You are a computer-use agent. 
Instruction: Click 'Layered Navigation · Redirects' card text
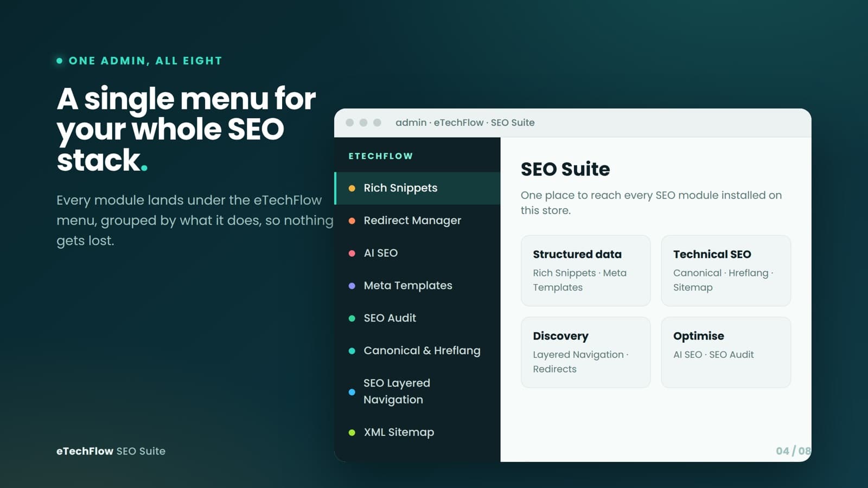pos(580,362)
